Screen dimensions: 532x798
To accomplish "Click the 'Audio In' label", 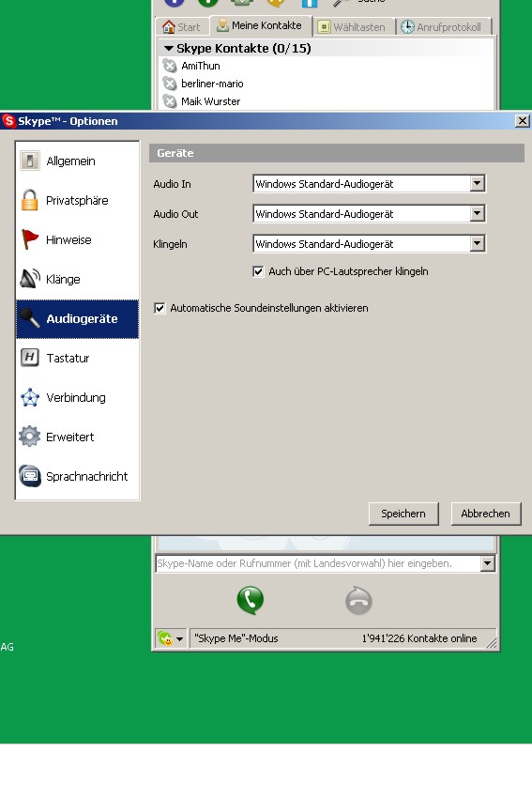I will point(172,184).
